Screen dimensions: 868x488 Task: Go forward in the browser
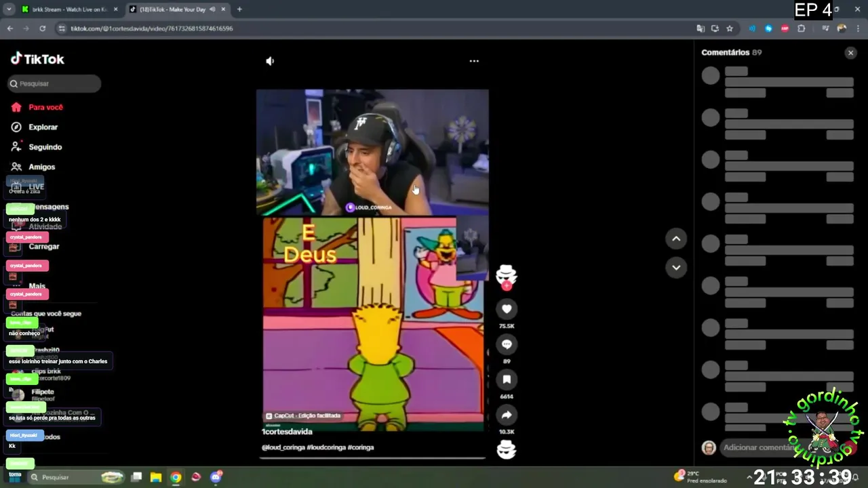pos(26,28)
